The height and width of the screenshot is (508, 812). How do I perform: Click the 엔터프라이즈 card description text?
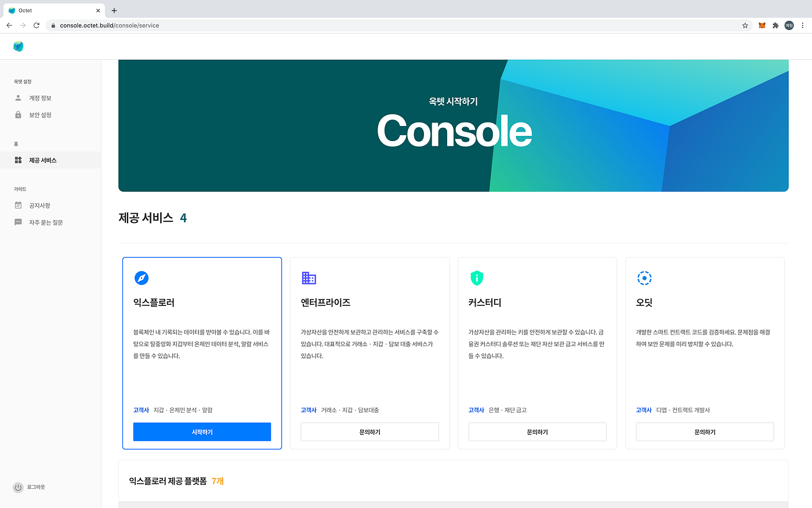pyautogui.click(x=369, y=344)
